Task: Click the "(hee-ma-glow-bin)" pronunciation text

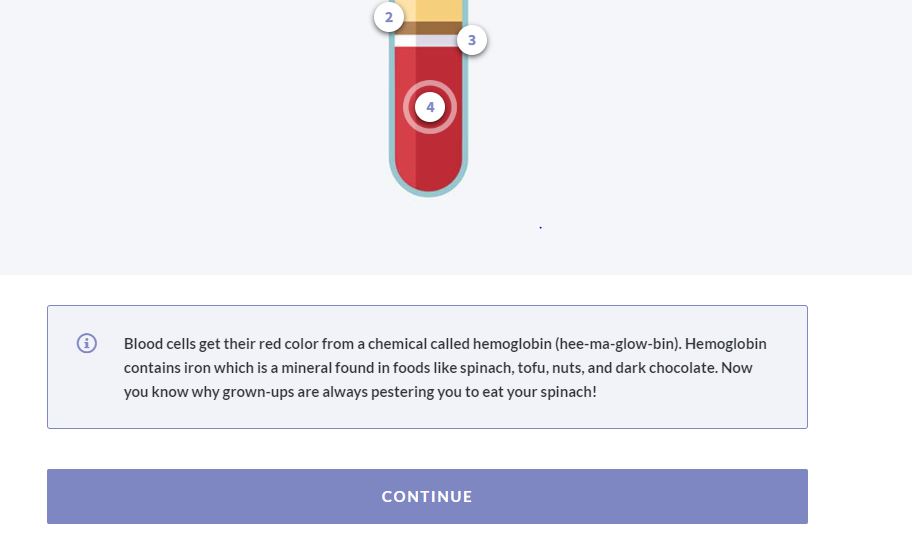Action: click(617, 343)
